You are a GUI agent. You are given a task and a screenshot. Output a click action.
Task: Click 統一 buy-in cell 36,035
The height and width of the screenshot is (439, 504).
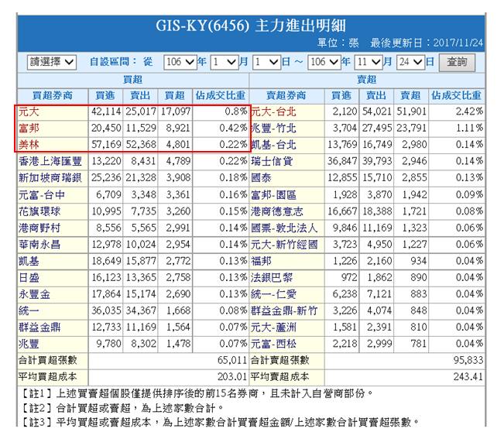pos(106,310)
